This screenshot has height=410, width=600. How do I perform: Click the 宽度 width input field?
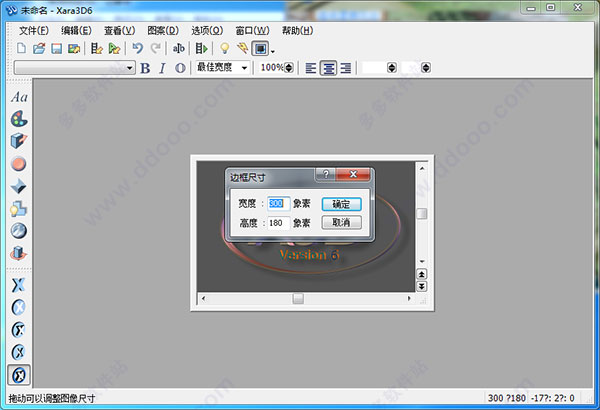279,203
